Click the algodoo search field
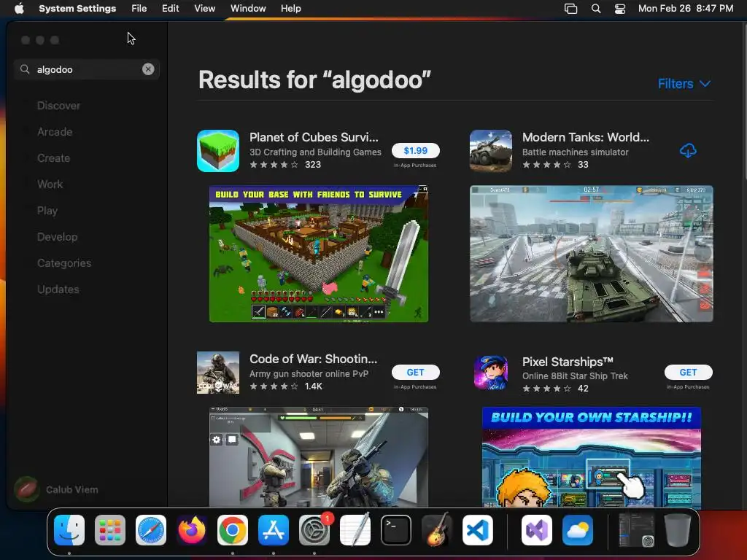The width and height of the screenshot is (747, 560). click(x=87, y=69)
